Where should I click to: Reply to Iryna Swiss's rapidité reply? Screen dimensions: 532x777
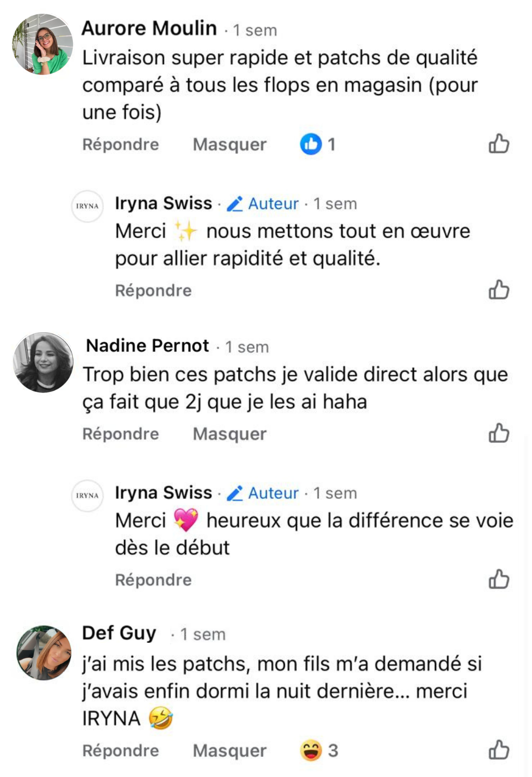153,290
